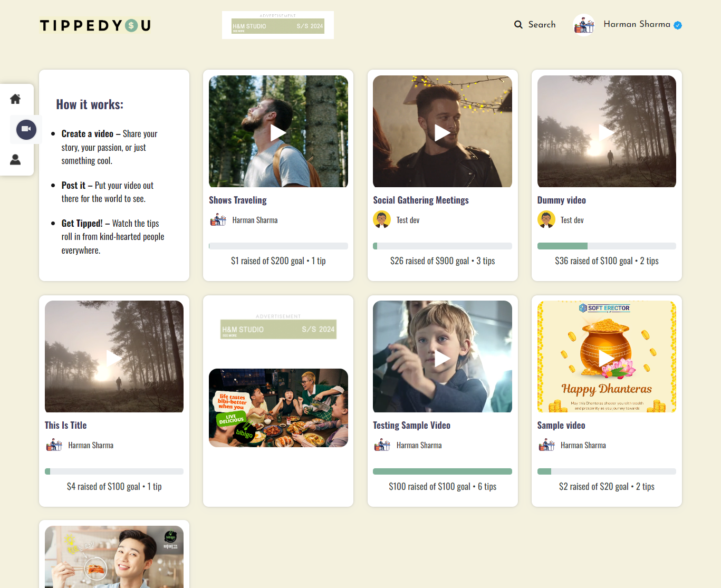This screenshot has height=588, width=721.
Task: Open the Dummy video title link
Action: (x=561, y=200)
